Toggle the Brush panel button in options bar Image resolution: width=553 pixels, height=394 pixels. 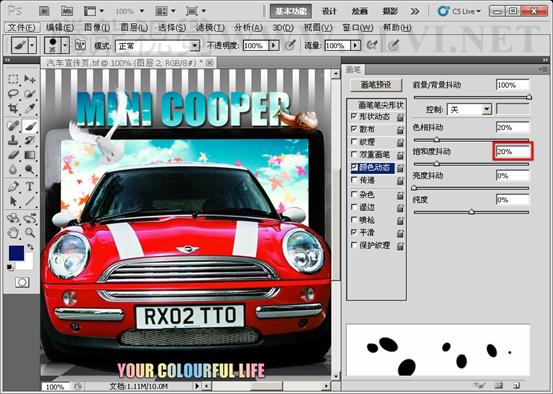tap(80, 45)
